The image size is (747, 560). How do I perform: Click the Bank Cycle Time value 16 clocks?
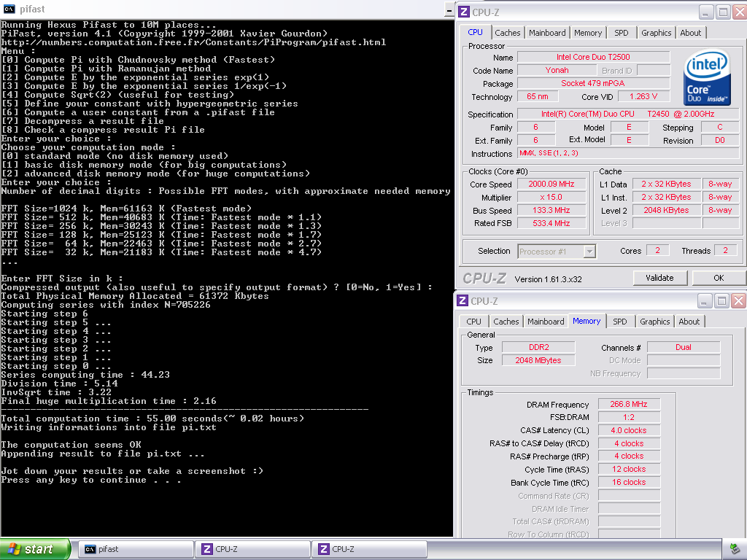click(629, 483)
